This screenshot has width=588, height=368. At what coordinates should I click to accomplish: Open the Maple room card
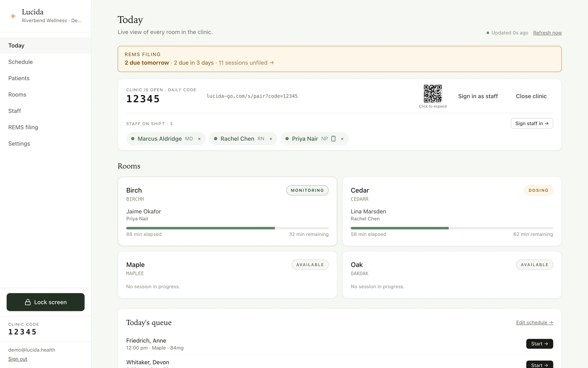tap(227, 275)
